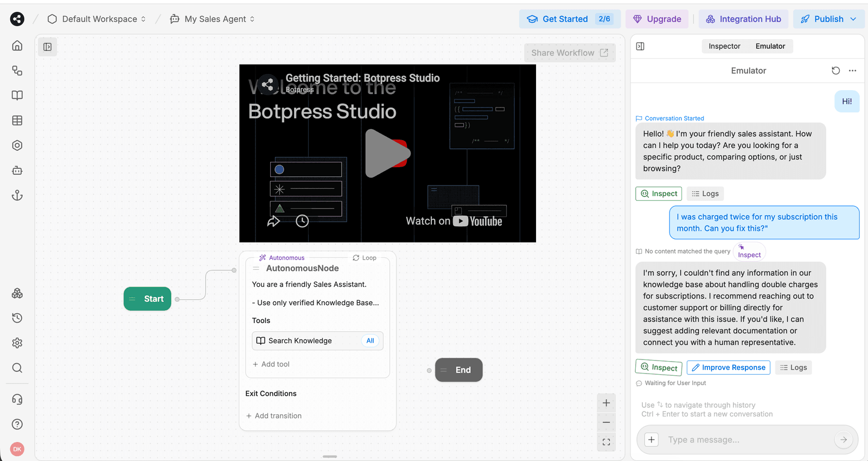Click the fit view canvas control
The image size is (868, 461).
[x=607, y=442]
